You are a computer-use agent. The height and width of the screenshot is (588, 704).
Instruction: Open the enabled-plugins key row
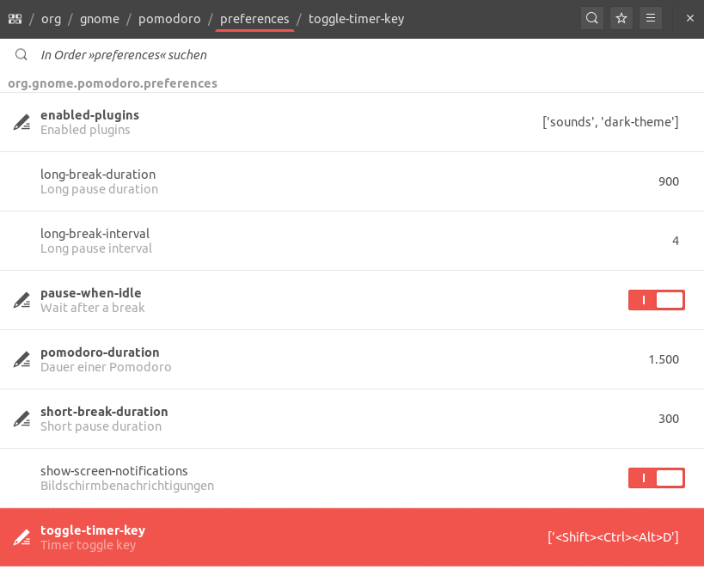click(x=352, y=122)
